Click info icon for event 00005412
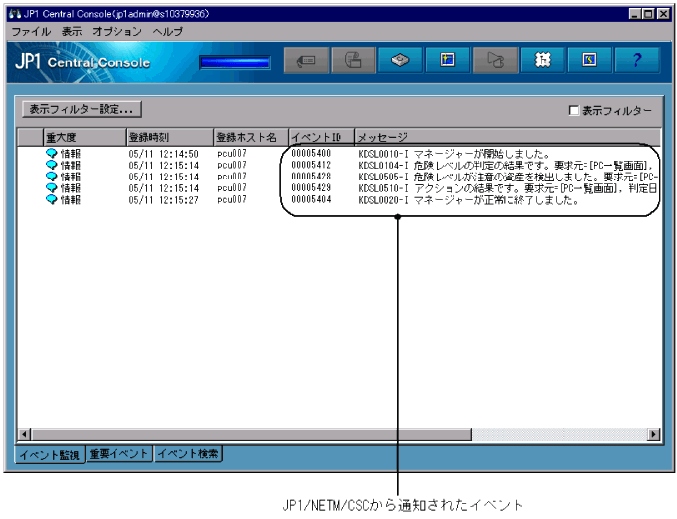This screenshot has width=677, height=519. pos(51,165)
